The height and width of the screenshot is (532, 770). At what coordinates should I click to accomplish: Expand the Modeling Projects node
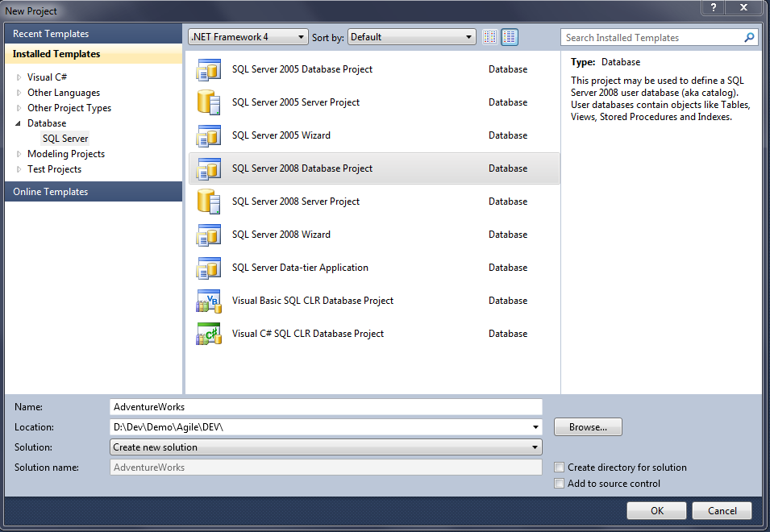[x=19, y=154]
